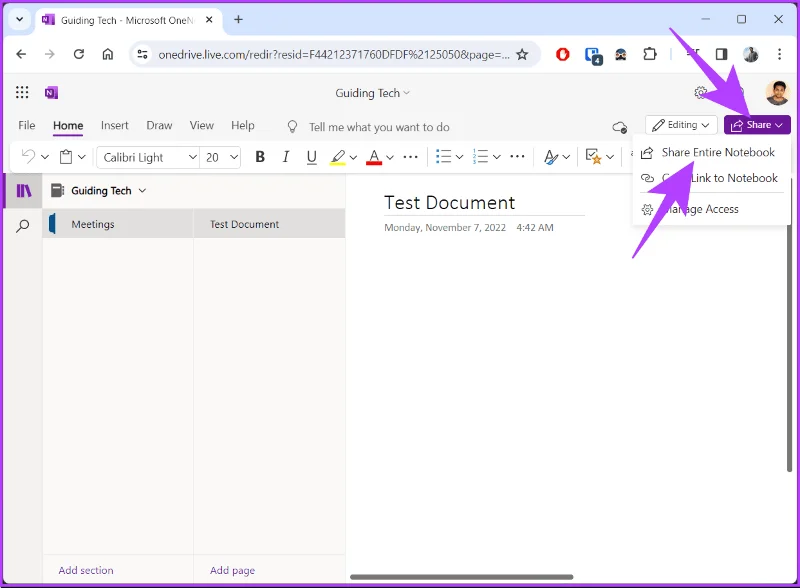The image size is (800, 588).
Task: Click the browser address bar URL
Action: 334,55
